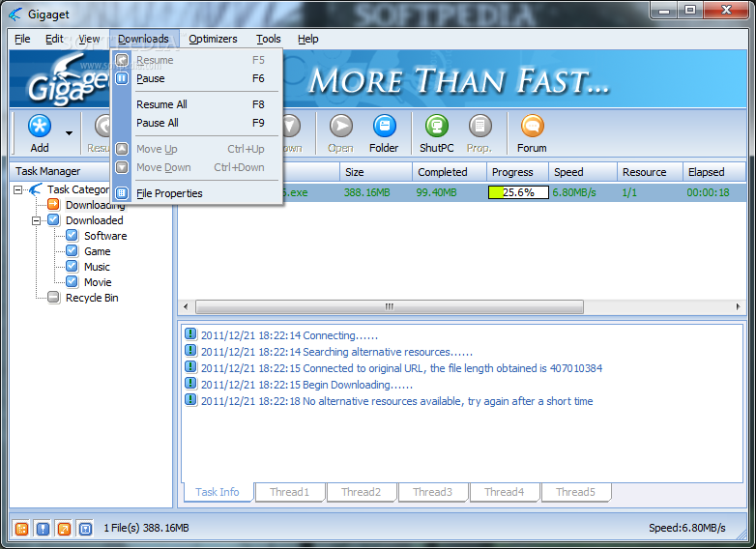The width and height of the screenshot is (756, 549).
Task: Sort by Completed column header
Action: tap(450, 172)
